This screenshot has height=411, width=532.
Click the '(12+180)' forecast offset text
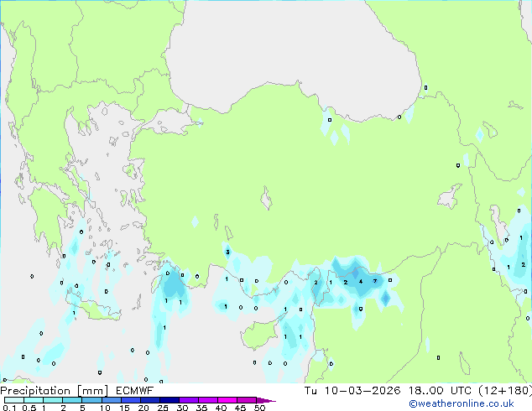point(505,391)
